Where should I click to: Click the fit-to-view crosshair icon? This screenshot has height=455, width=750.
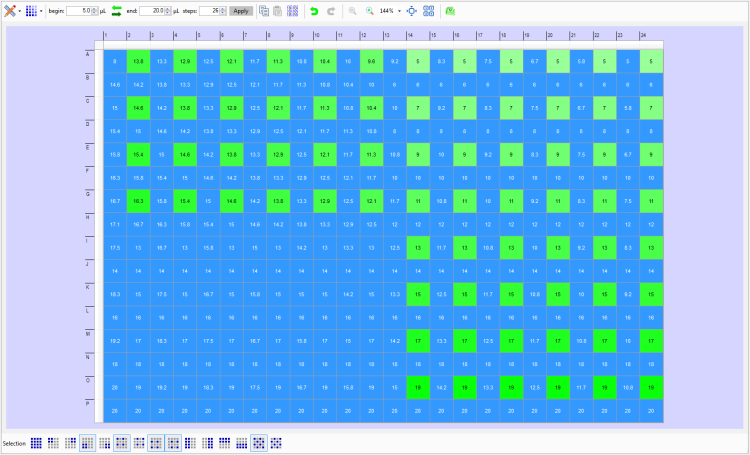(412, 10)
